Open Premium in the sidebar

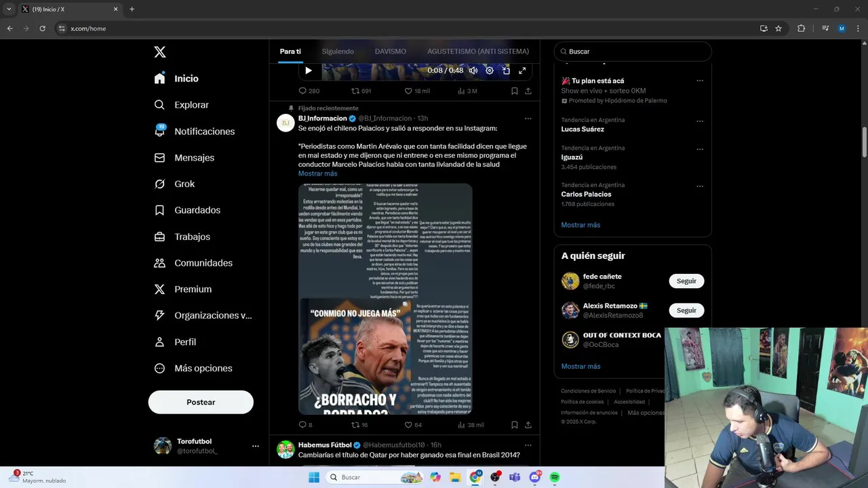pos(182,289)
